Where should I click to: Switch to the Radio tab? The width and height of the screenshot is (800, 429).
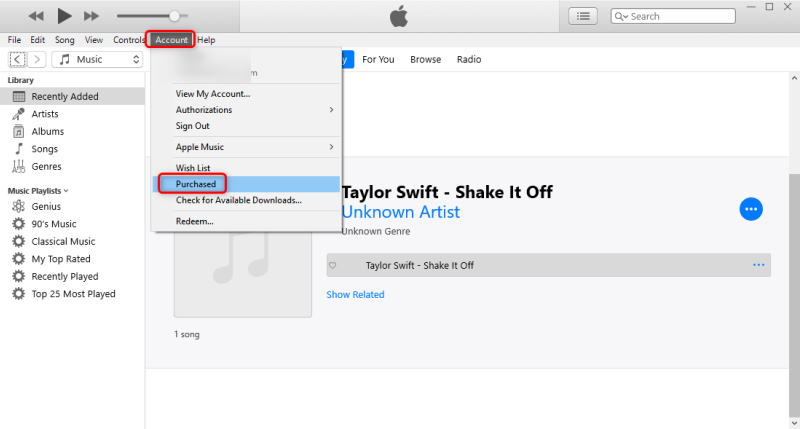point(469,60)
